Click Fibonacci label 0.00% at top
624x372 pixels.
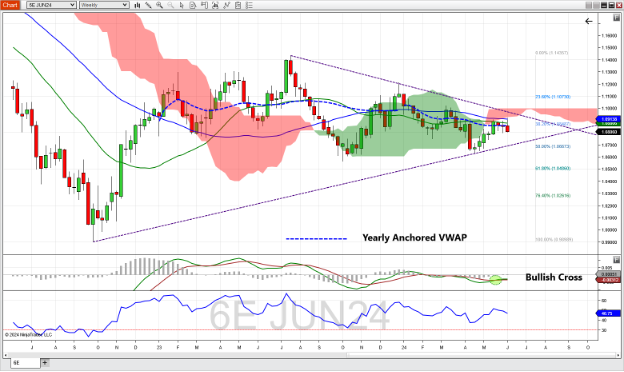(x=552, y=53)
